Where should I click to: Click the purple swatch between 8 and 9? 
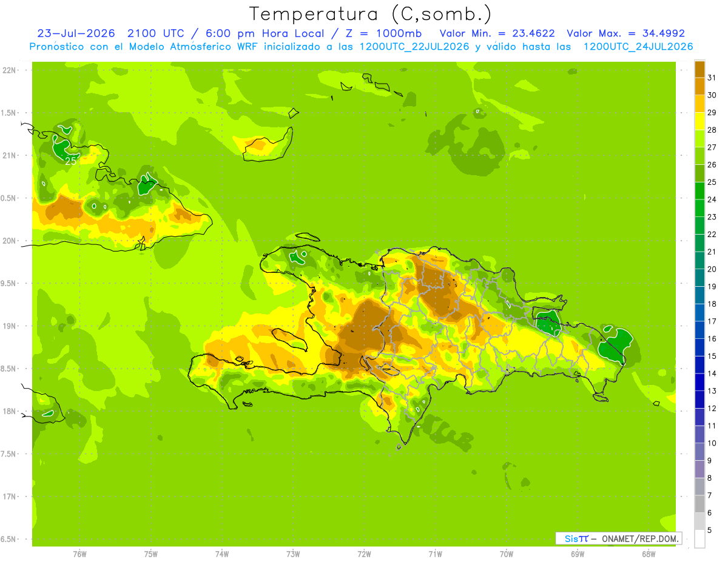pyautogui.click(x=699, y=469)
